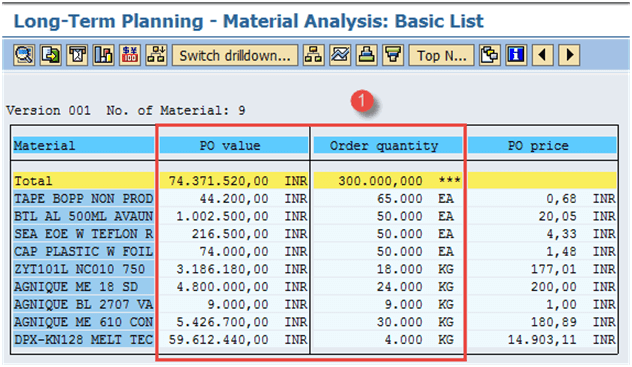Click the hierarchy structure icon
632x367 pixels.
(x=314, y=55)
